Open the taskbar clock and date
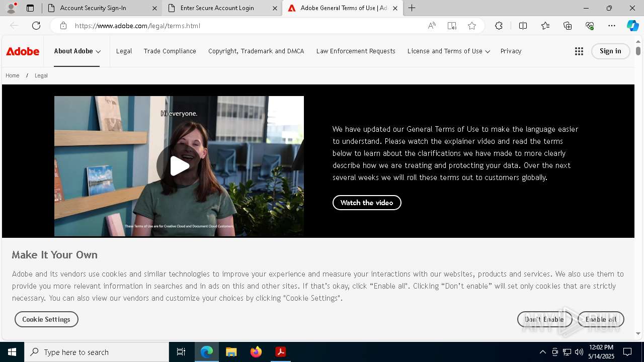The image size is (644, 362). [601, 352]
